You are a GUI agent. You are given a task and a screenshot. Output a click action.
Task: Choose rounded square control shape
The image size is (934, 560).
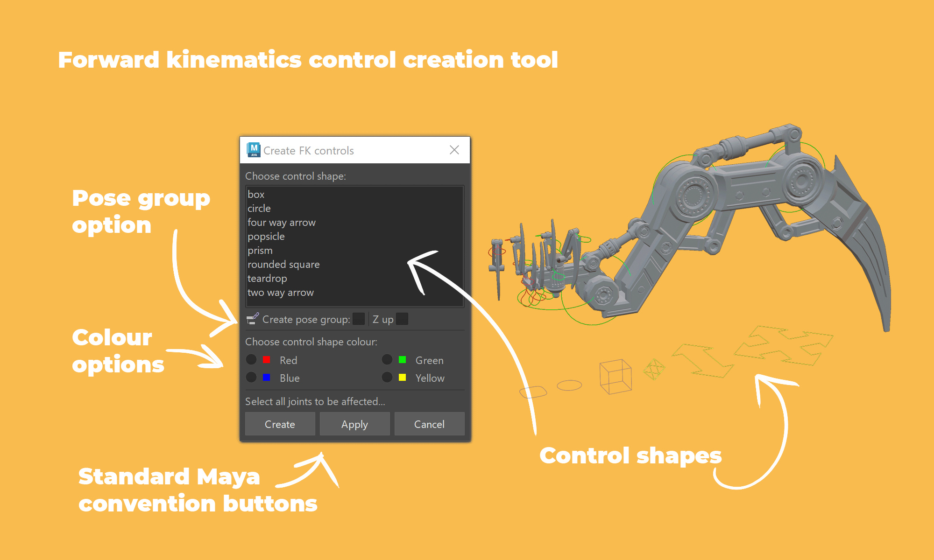(283, 264)
